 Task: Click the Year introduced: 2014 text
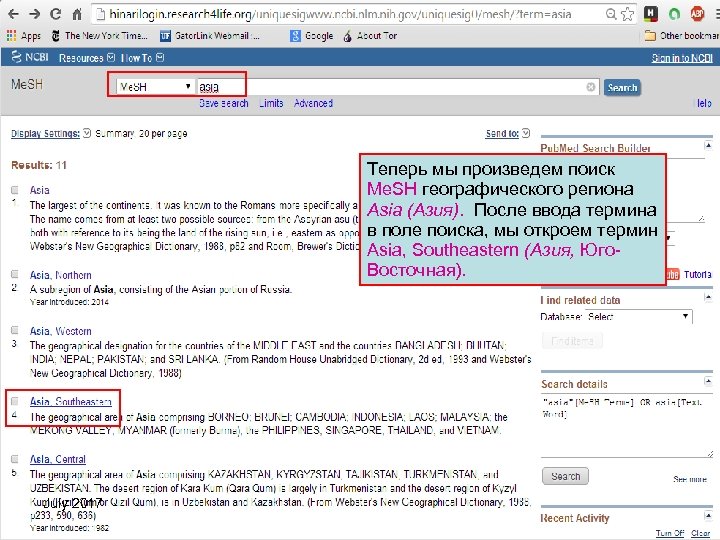[x=69, y=302]
